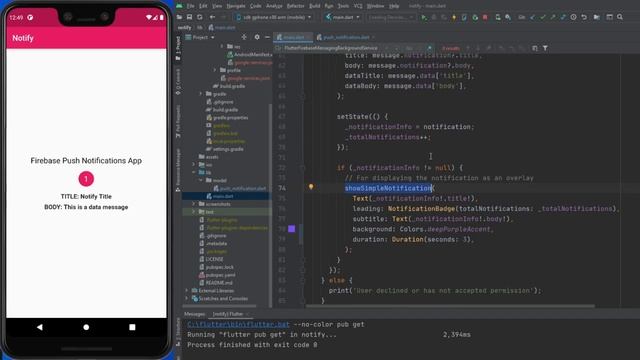Open the main.dart run configuration dropdown
Viewport: 640px width, 360px height.
(342, 17)
